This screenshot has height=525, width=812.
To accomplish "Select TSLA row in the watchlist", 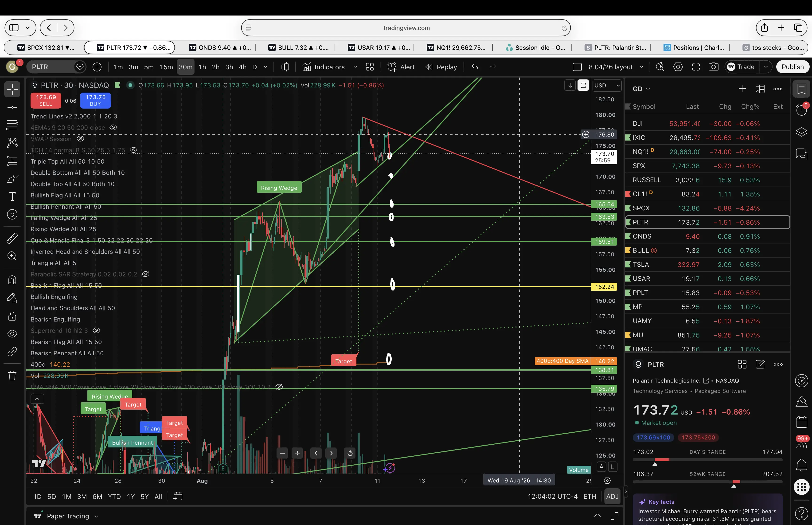I will (707, 265).
